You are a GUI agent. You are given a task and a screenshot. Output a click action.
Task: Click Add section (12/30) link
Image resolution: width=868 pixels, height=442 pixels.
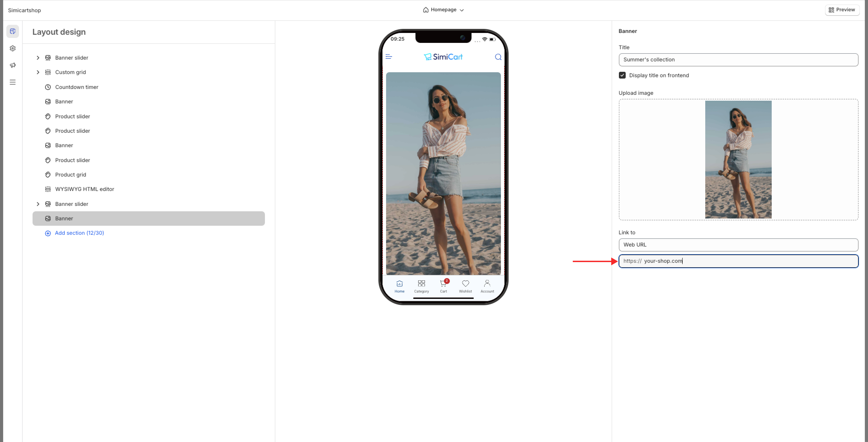pyautogui.click(x=79, y=233)
